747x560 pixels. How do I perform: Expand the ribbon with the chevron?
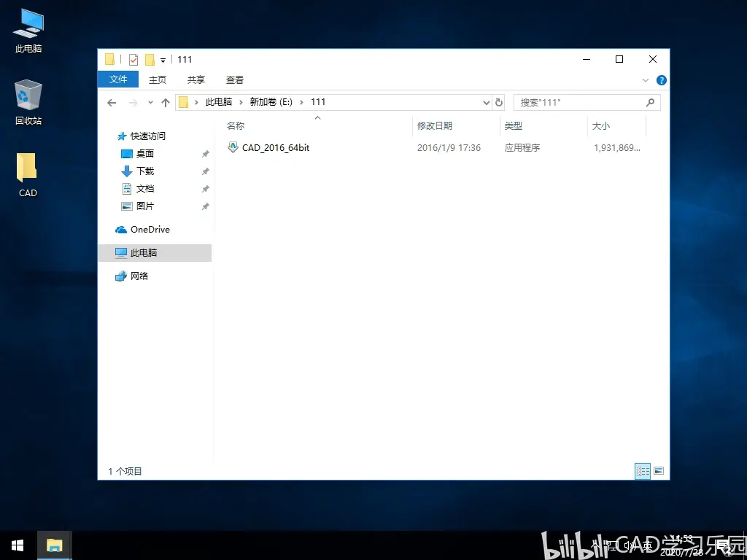click(x=646, y=80)
